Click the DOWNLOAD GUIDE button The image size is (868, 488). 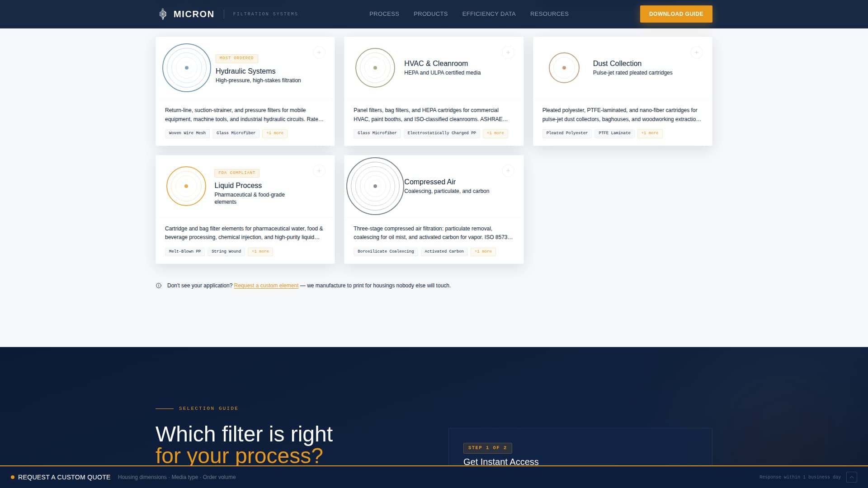click(676, 14)
